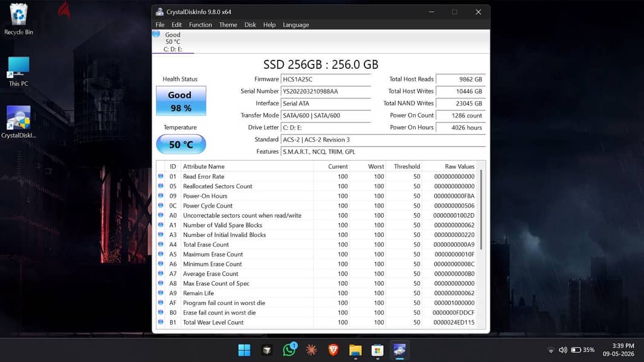Click the status dot for Read Error Rate
Viewport: 644px width, 362px height.
(161, 176)
